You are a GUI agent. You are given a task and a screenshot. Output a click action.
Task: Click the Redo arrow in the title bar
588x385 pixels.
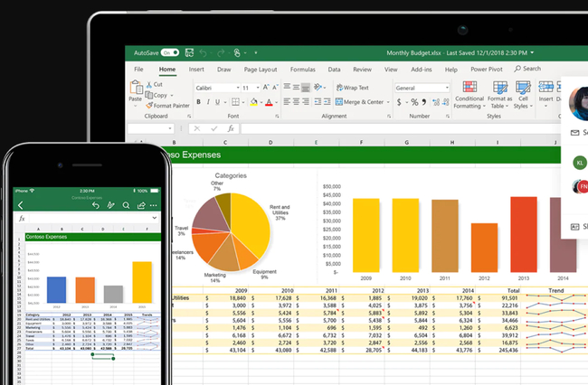(x=221, y=52)
